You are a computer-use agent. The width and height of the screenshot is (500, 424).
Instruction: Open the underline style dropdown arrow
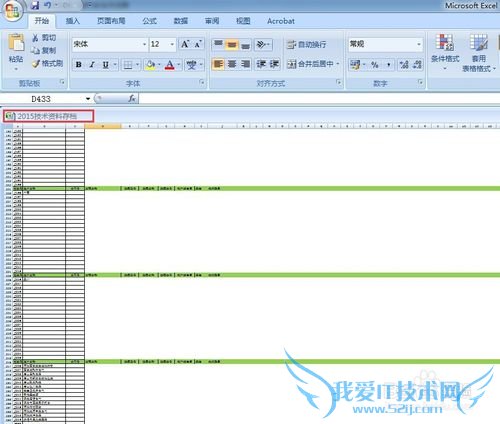click(x=115, y=65)
